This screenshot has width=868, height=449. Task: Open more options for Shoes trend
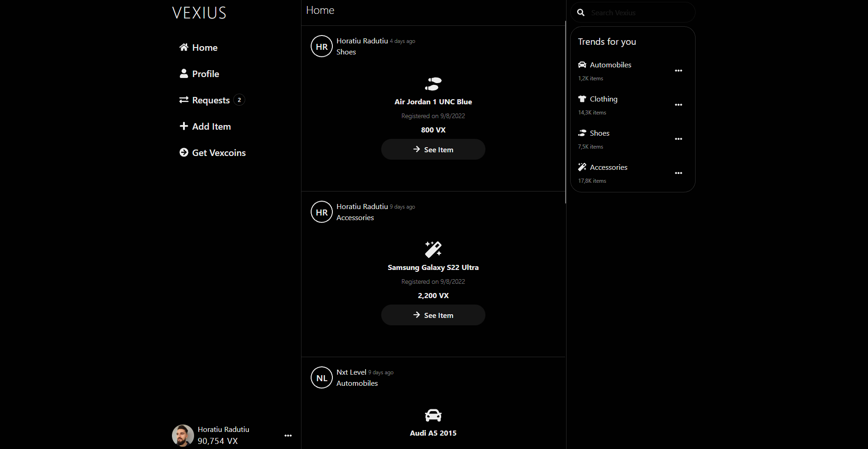(679, 139)
